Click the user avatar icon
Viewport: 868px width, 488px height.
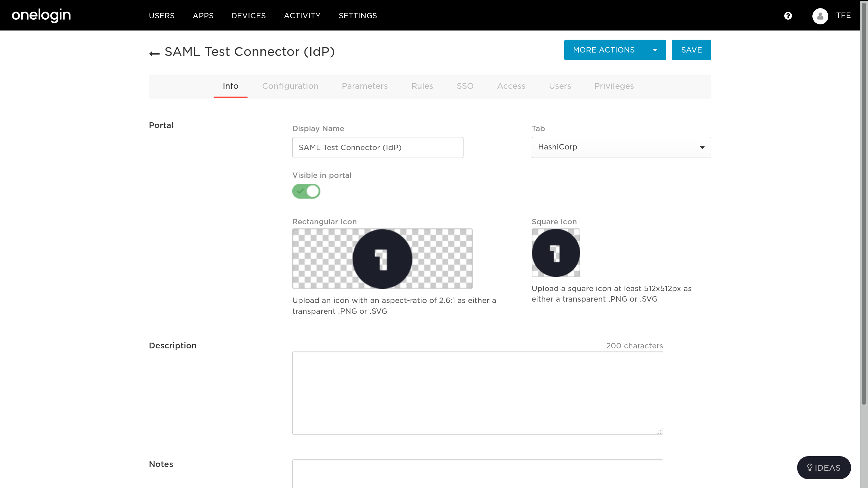(x=820, y=16)
